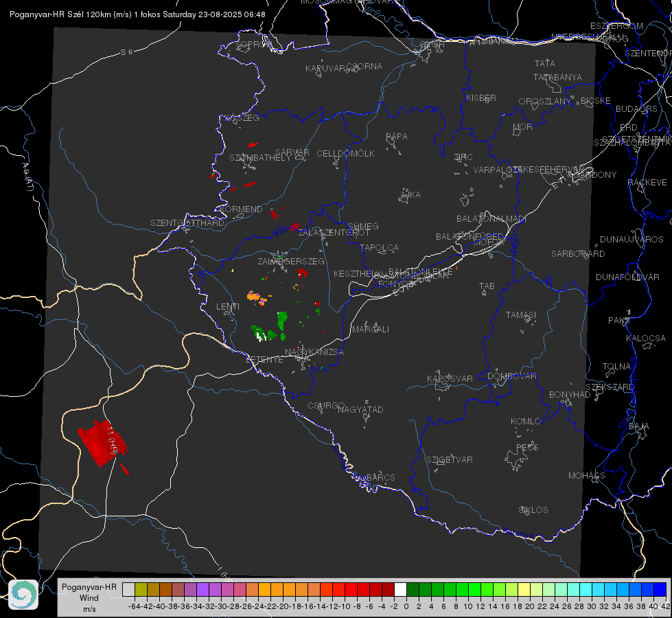Select the yellow swatch between 18 and 20
The image size is (672, 618).
click(x=524, y=589)
